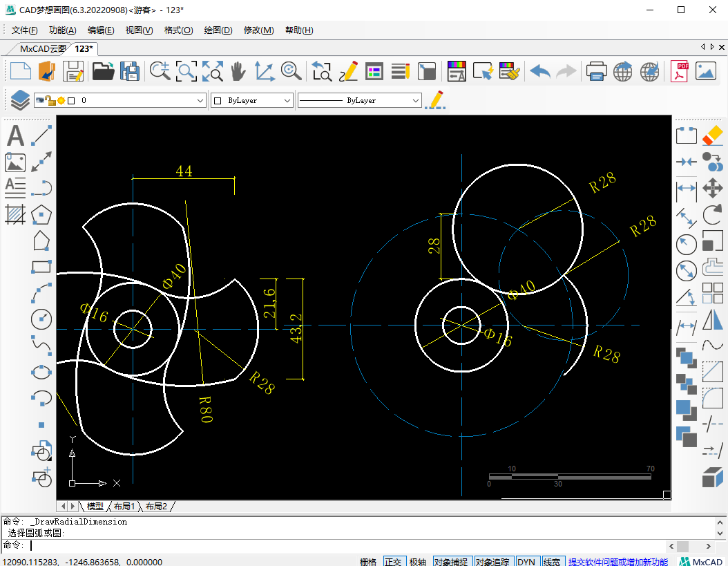The image size is (728, 566).
Task: Click layout tabs scroll left arrow
Action: point(63,506)
